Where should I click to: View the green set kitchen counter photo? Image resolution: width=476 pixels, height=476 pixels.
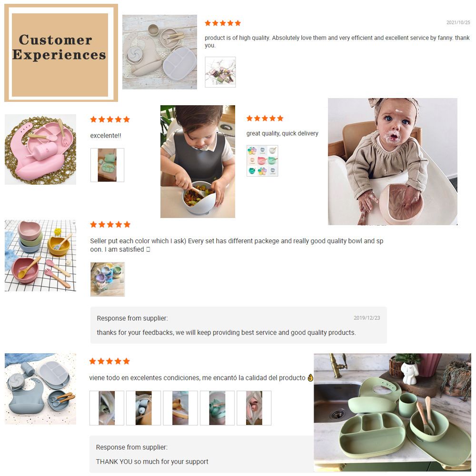point(393,412)
